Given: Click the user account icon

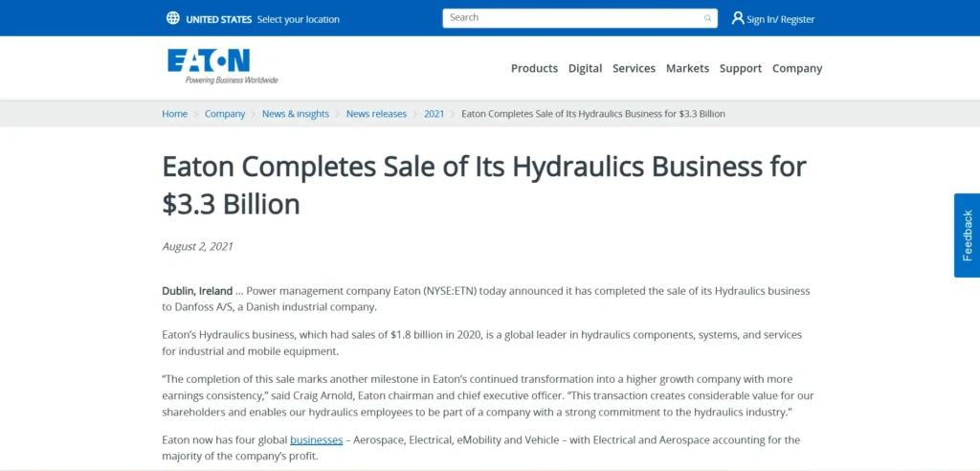Looking at the screenshot, I should (738, 18).
